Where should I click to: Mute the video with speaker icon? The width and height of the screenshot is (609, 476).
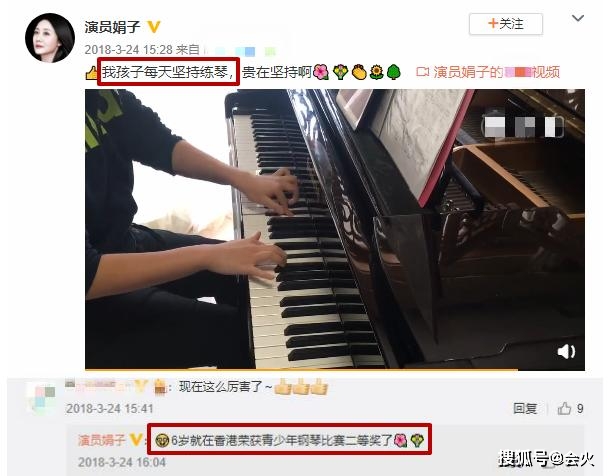[566, 352]
